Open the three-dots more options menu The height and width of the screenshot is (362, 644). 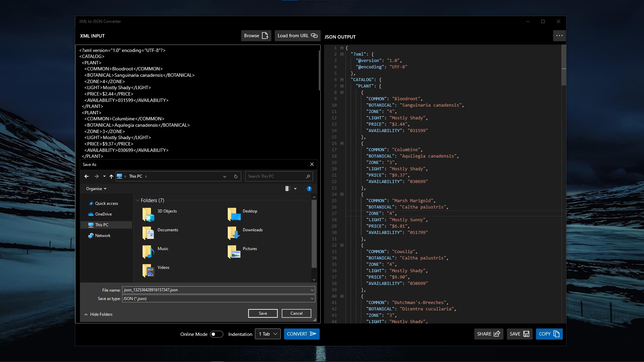coord(559,36)
